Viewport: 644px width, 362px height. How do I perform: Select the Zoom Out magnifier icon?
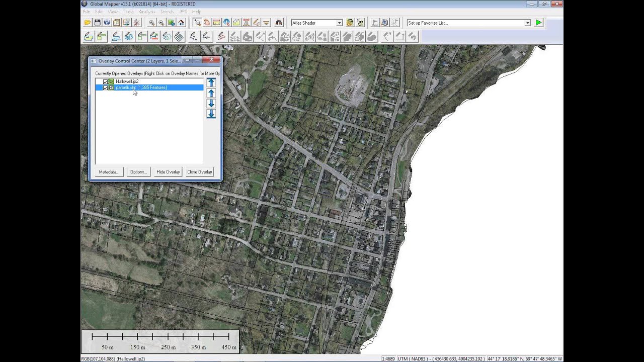point(161,23)
